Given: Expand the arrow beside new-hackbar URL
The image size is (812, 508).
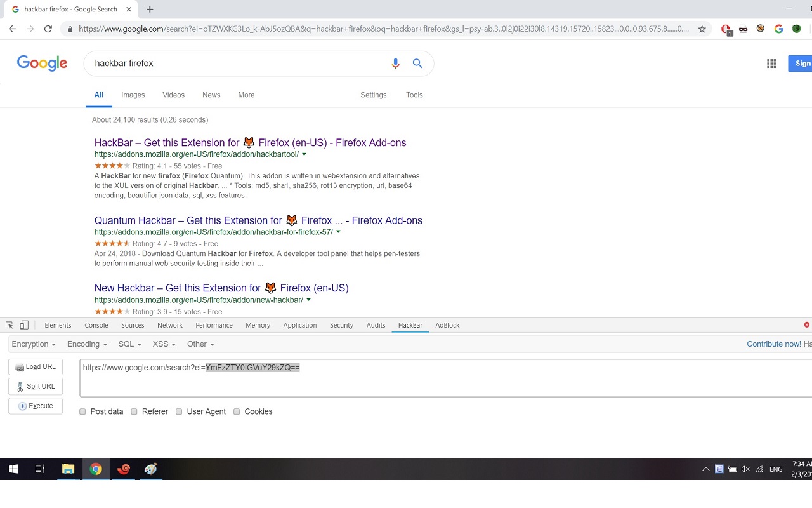Looking at the screenshot, I should point(308,300).
